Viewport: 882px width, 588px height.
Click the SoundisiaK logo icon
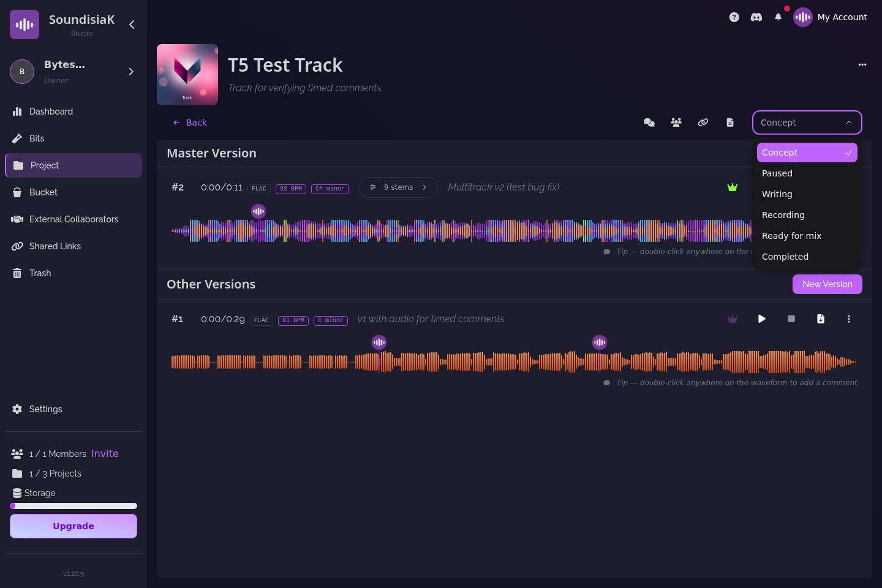point(24,24)
